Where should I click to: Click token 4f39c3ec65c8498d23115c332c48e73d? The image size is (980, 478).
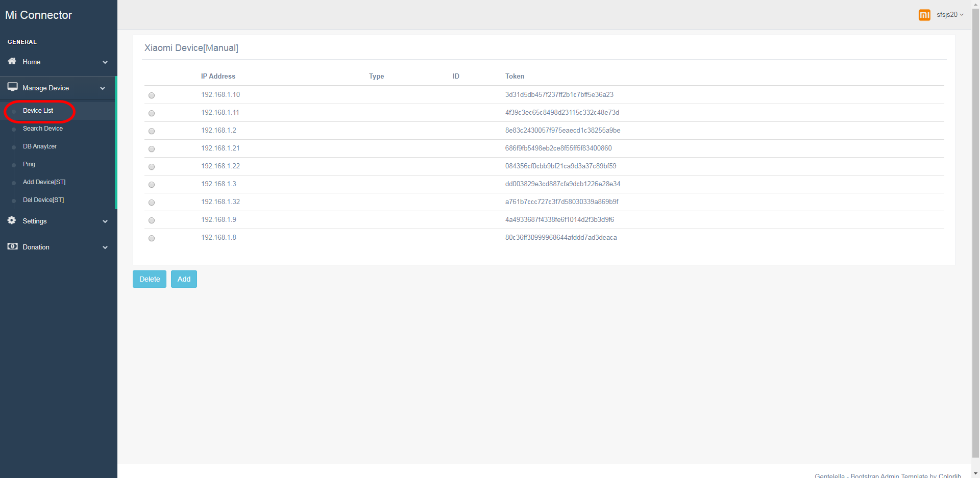click(x=562, y=112)
